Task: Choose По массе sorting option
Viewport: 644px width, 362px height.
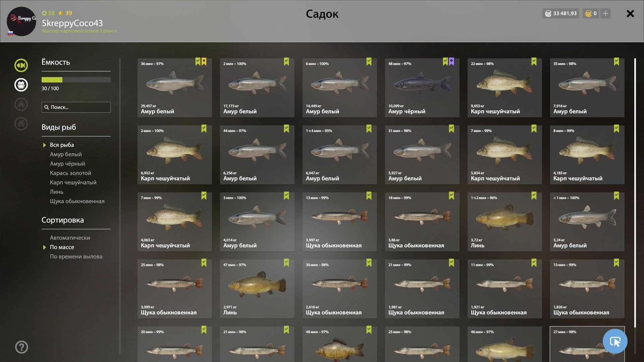Action: (62, 247)
